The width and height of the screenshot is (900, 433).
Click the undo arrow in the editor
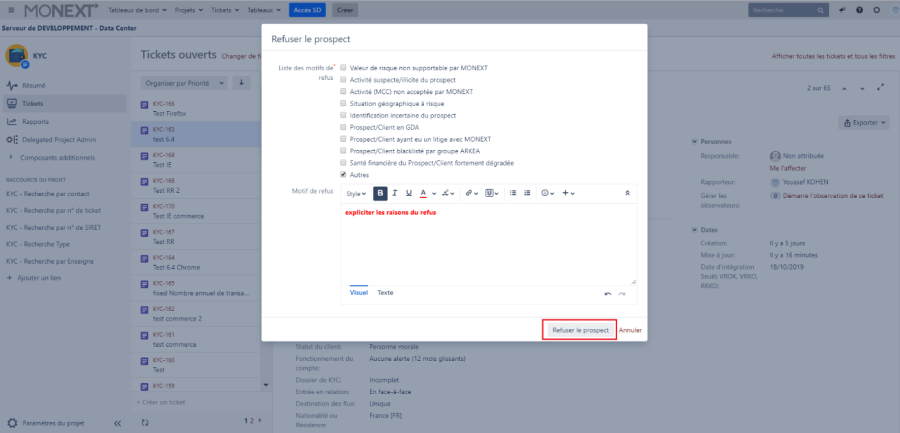pos(608,294)
